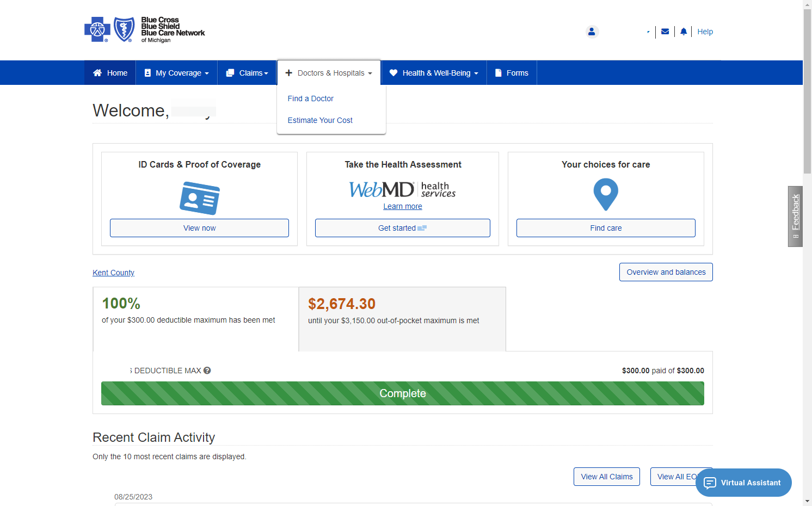Image resolution: width=812 pixels, height=506 pixels.
Task: Click the house icon in the Home tab
Action: pyautogui.click(x=97, y=73)
